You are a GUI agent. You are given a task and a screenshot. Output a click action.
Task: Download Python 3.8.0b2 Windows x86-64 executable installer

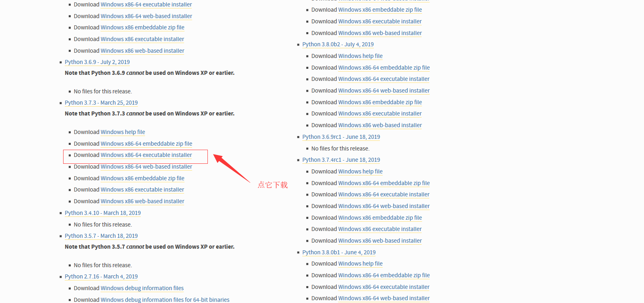point(384,79)
